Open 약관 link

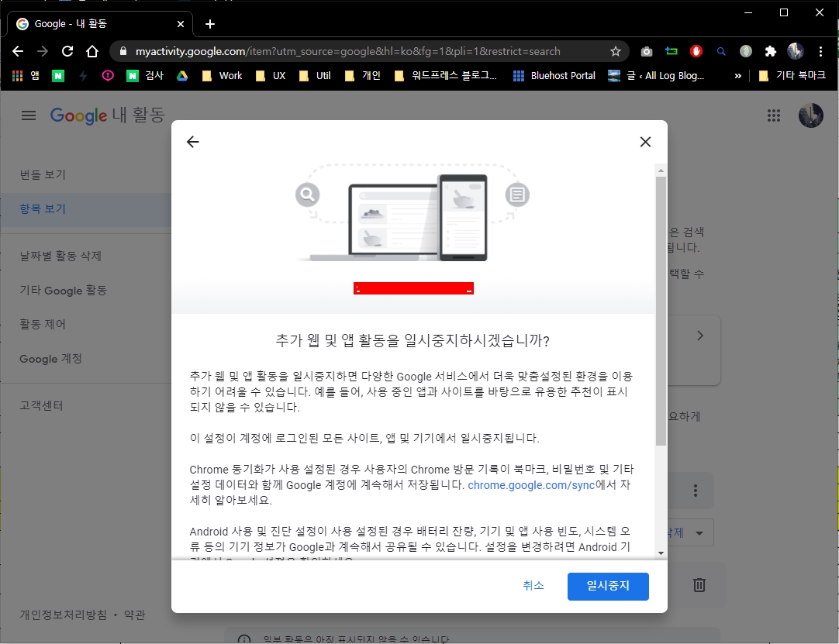tap(134, 615)
